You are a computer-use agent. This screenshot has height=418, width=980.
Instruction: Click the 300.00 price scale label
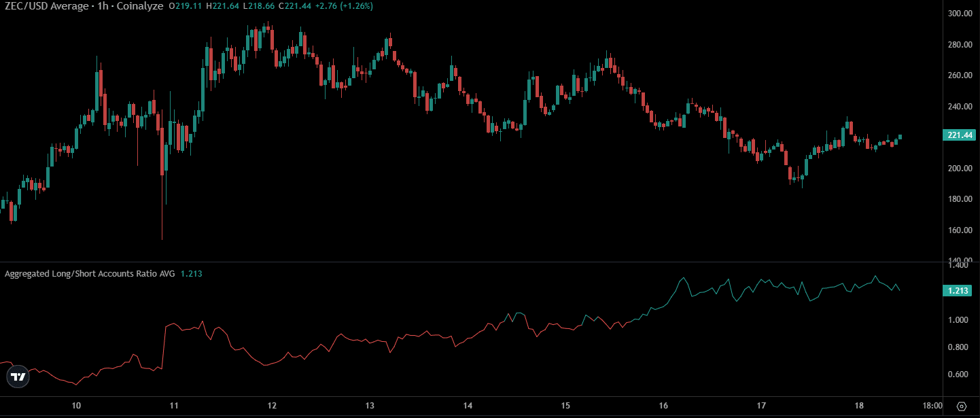pos(959,14)
